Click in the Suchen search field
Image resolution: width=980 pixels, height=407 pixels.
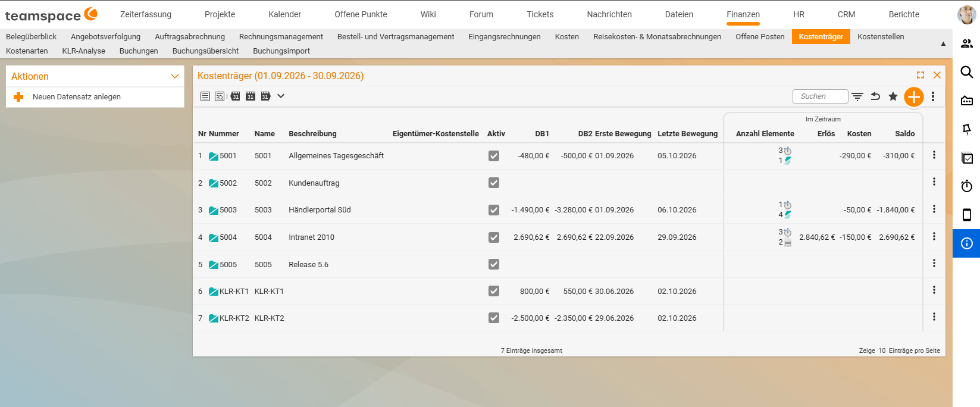click(821, 96)
